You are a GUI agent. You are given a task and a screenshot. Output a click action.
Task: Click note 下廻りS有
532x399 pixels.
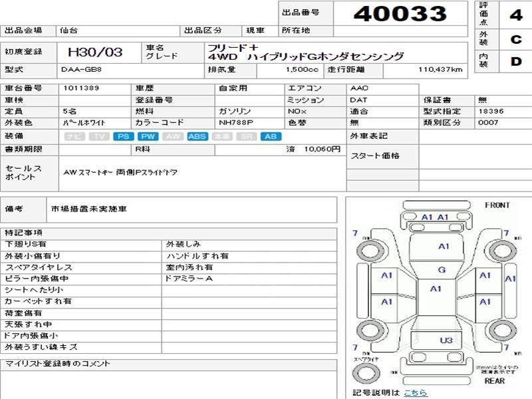coord(26,244)
